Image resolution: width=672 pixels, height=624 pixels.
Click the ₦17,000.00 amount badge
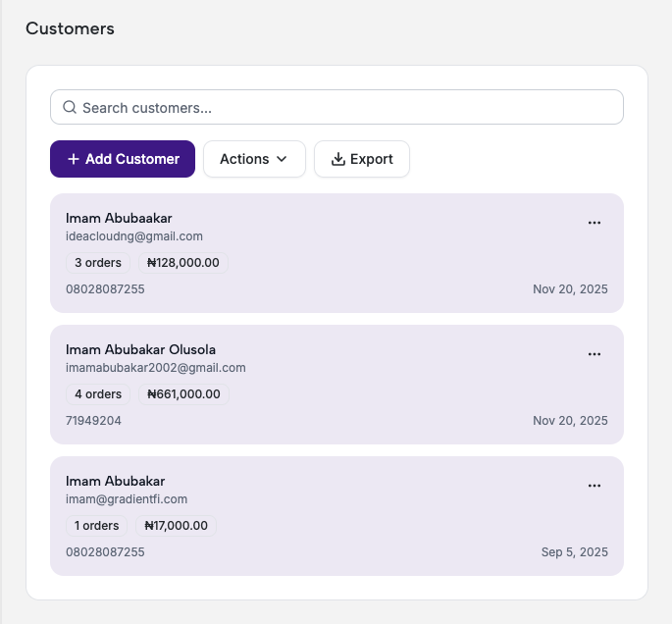pyautogui.click(x=177, y=526)
